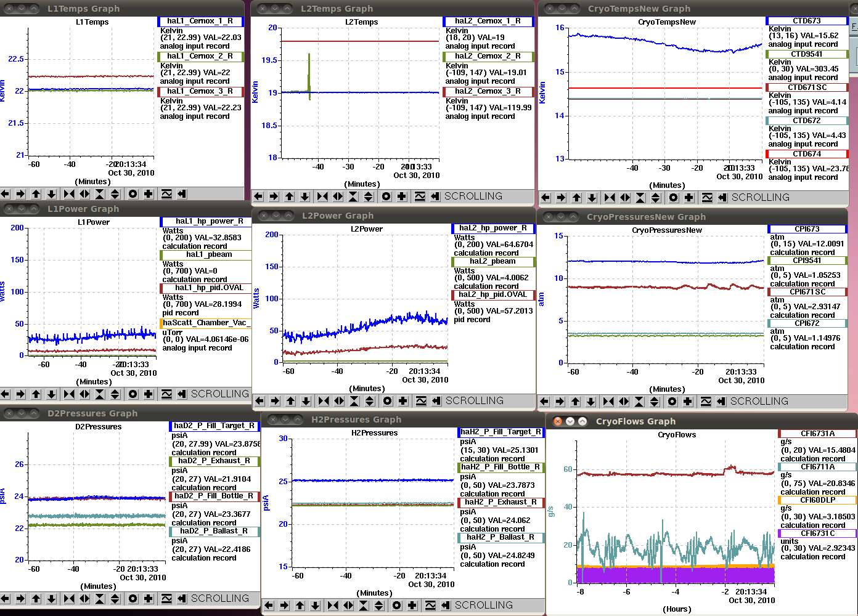Pan left arrow in H2Pressures Graph toolbar

(x=269, y=606)
